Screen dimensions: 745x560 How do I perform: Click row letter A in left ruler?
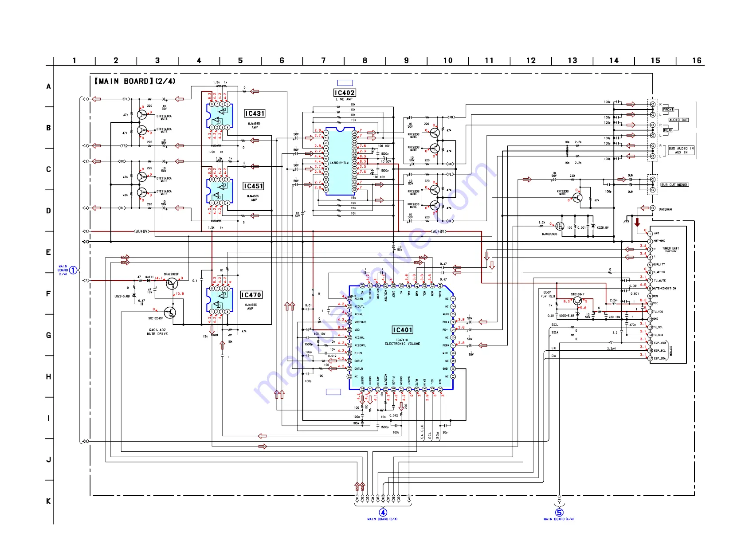(48, 86)
